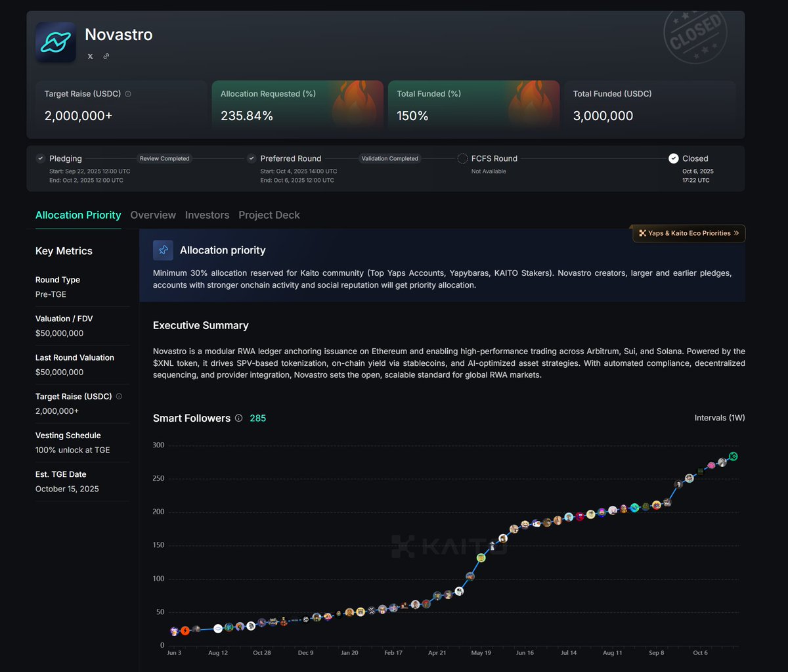788x672 pixels.
Task: Click the Preferred Round stage checkmark
Action: (252, 158)
